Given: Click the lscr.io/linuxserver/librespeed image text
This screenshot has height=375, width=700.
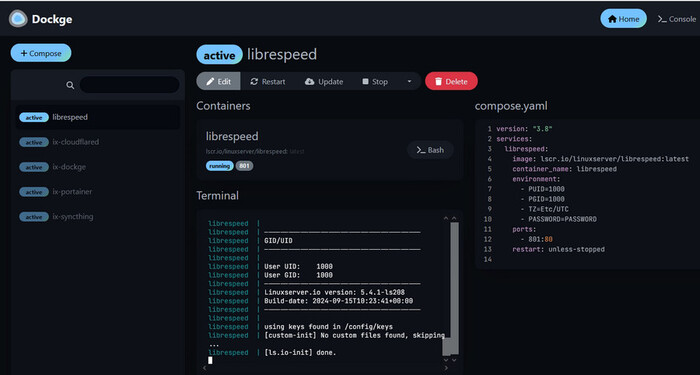Looking at the screenshot, I should [255, 151].
